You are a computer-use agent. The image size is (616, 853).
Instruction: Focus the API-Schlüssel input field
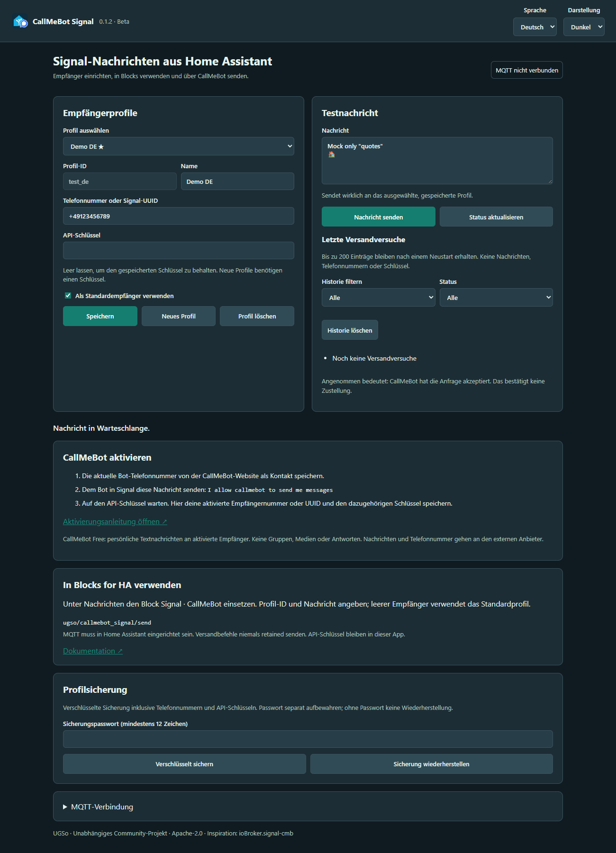point(178,251)
